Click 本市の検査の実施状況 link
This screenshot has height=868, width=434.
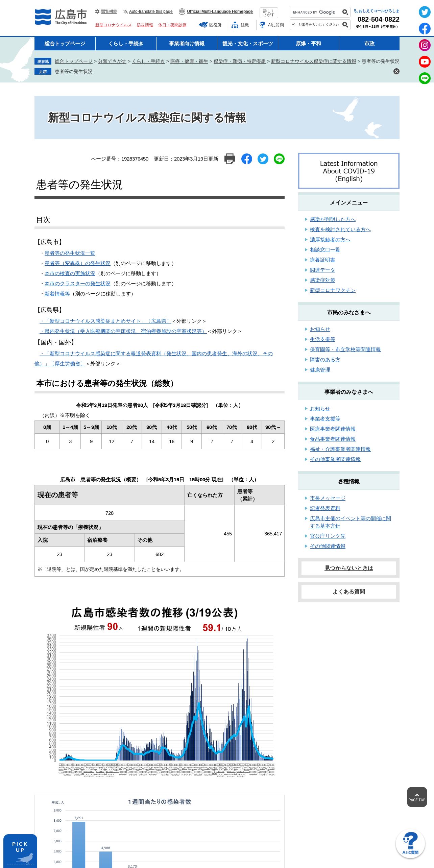pyautogui.click(x=70, y=273)
